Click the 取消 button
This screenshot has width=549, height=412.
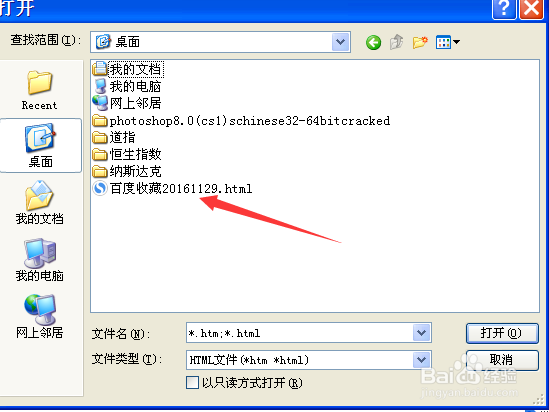tap(502, 360)
